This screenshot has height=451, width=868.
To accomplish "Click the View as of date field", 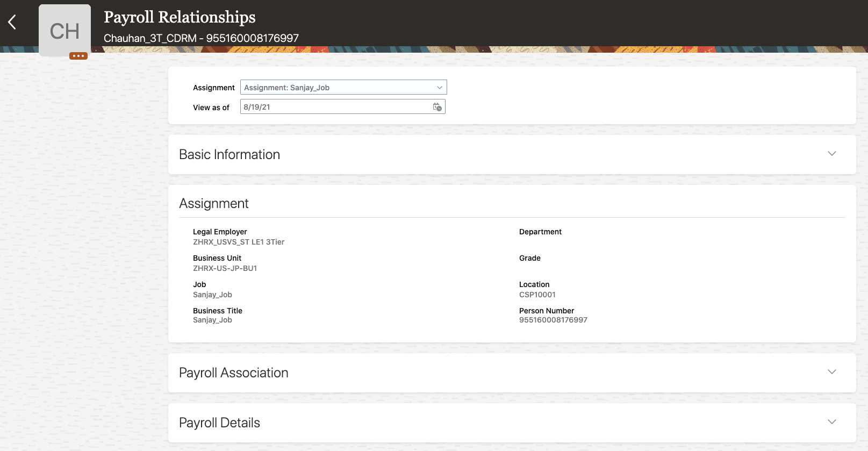I will click(333, 107).
